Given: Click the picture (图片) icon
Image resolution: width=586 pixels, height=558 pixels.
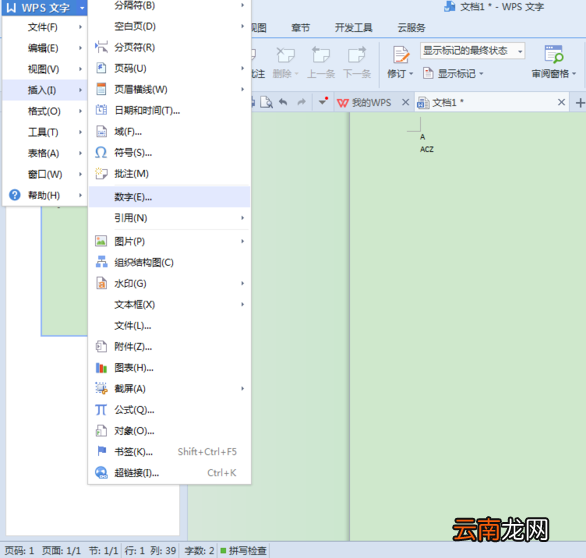Looking at the screenshot, I should pos(101,241).
